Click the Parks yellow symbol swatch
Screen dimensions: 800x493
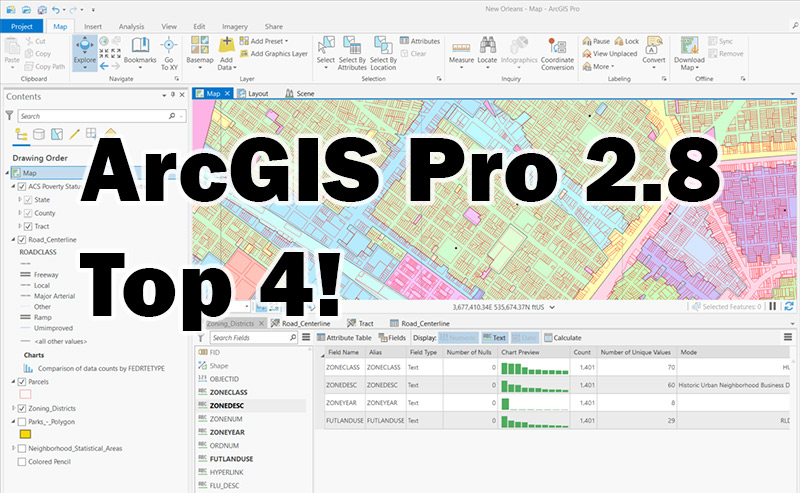25,434
